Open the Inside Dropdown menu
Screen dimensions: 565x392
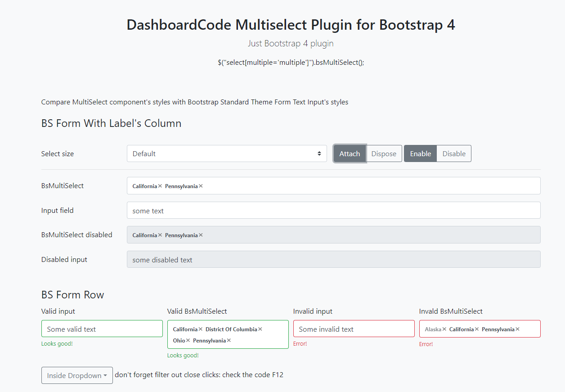(76, 375)
